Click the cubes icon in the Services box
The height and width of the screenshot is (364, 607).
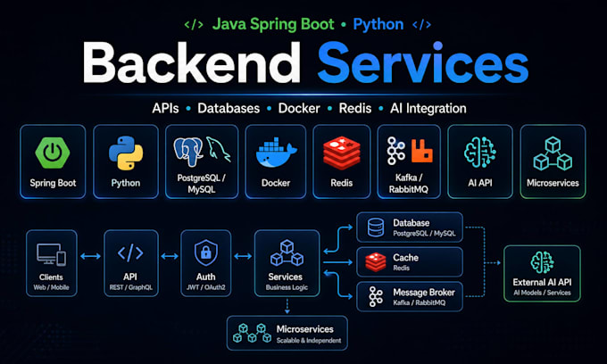tap(287, 253)
